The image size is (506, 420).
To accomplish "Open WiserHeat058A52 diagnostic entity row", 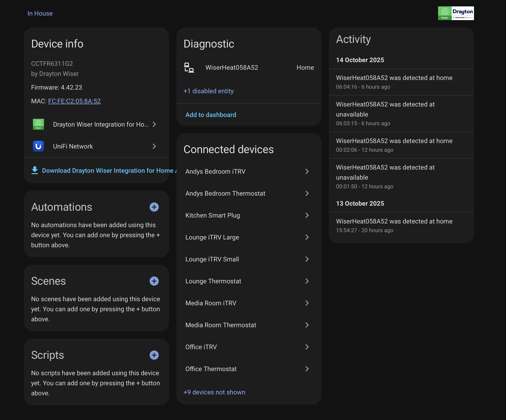I will [x=249, y=68].
